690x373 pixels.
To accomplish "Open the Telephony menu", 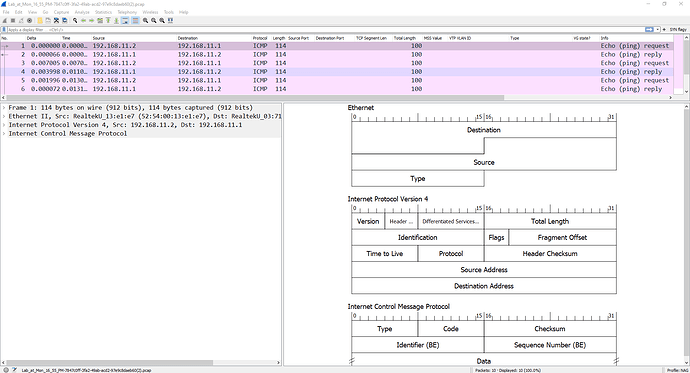I will 127,12.
